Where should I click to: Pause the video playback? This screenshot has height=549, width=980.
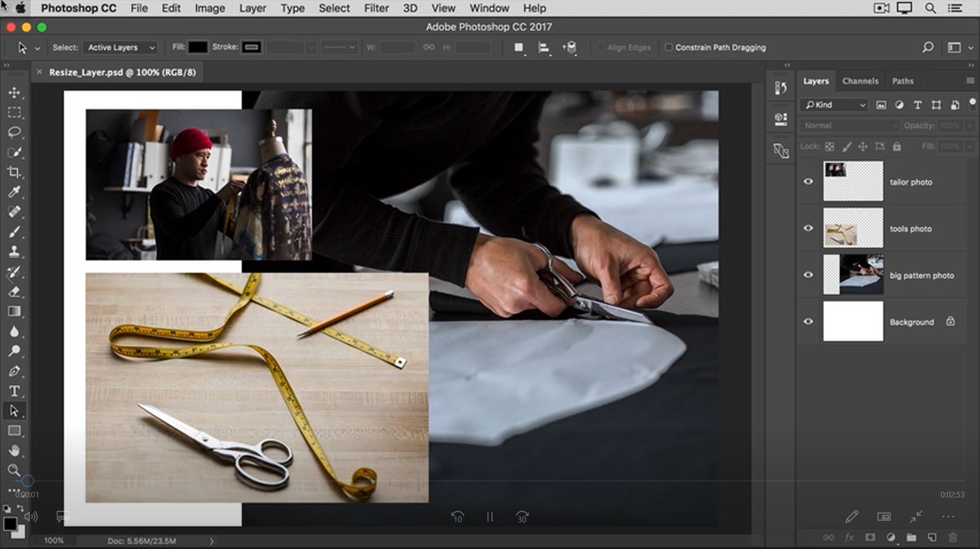pyautogui.click(x=490, y=517)
